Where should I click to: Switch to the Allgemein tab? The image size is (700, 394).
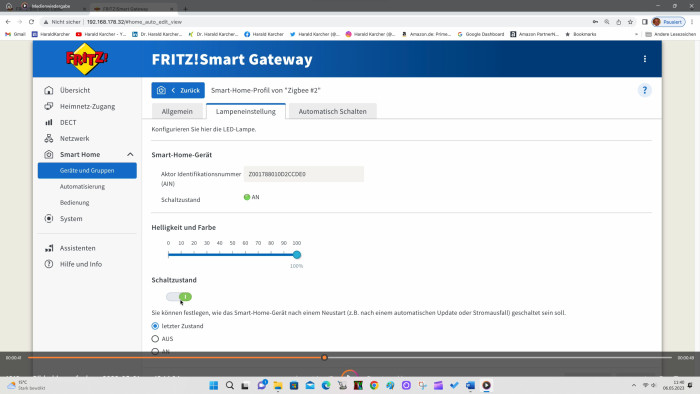[x=177, y=112]
